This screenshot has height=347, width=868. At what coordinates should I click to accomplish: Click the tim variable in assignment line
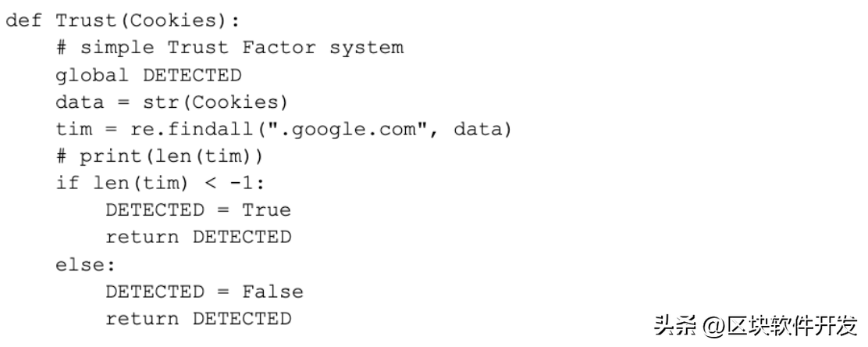click(73, 129)
